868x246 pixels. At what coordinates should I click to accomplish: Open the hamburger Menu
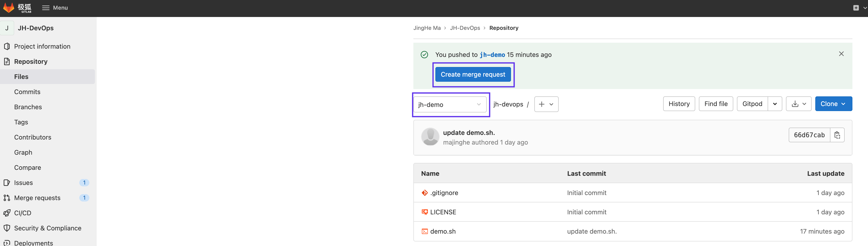tap(55, 8)
